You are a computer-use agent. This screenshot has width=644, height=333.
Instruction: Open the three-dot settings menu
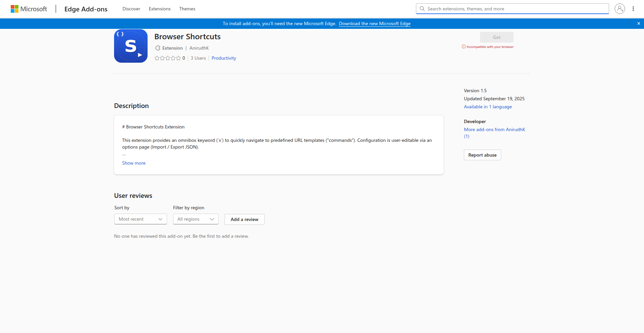(x=633, y=9)
